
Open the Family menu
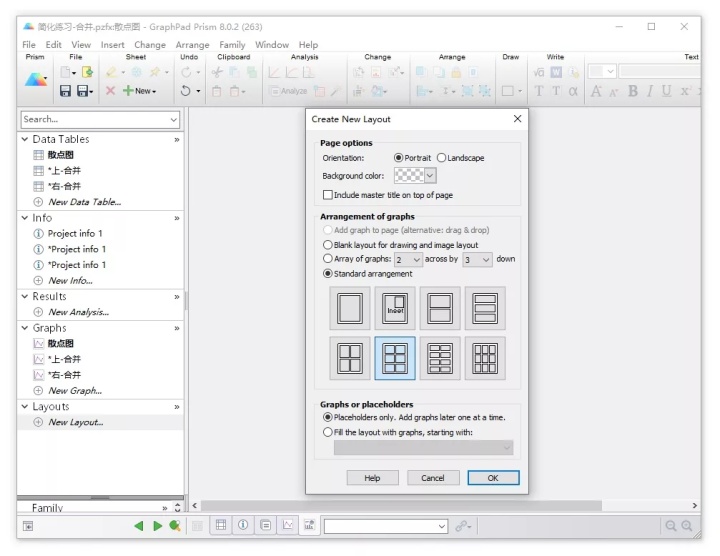(x=232, y=45)
